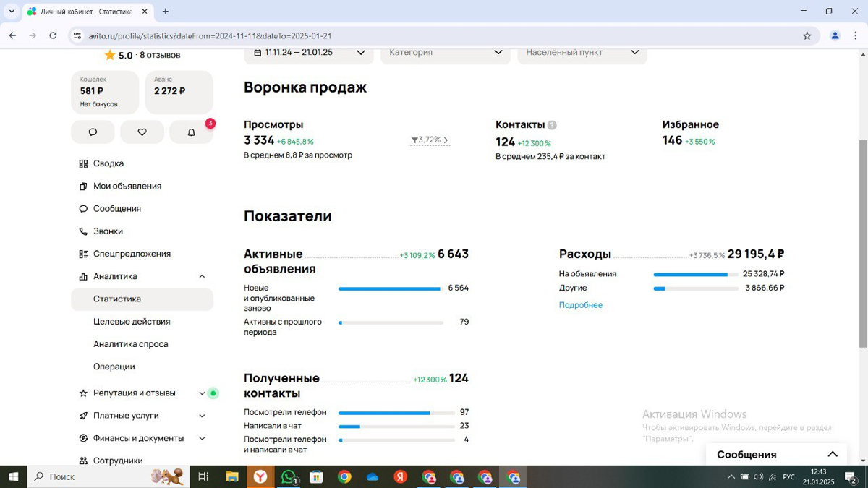Click the На объявления expenses bar

tap(696, 275)
